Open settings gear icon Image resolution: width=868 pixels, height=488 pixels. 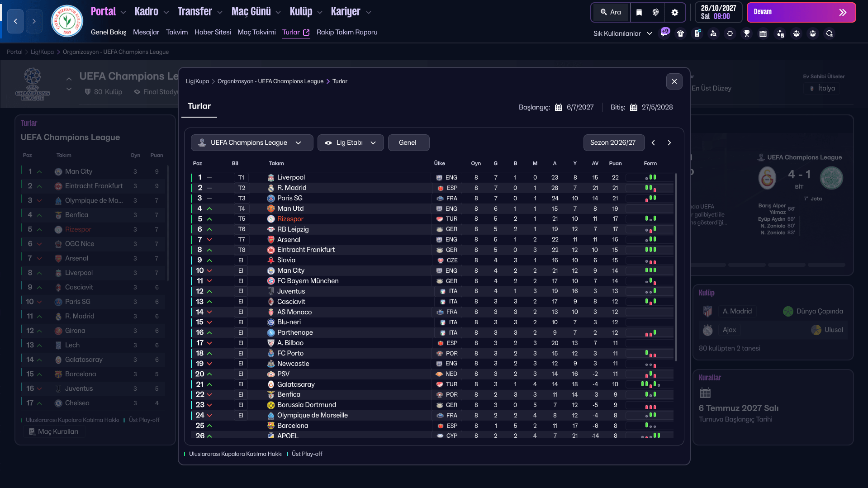click(674, 12)
